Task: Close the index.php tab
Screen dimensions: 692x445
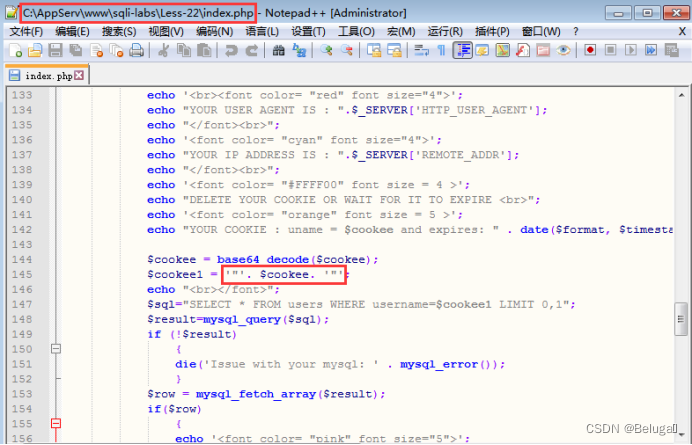Action: point(79,75)
